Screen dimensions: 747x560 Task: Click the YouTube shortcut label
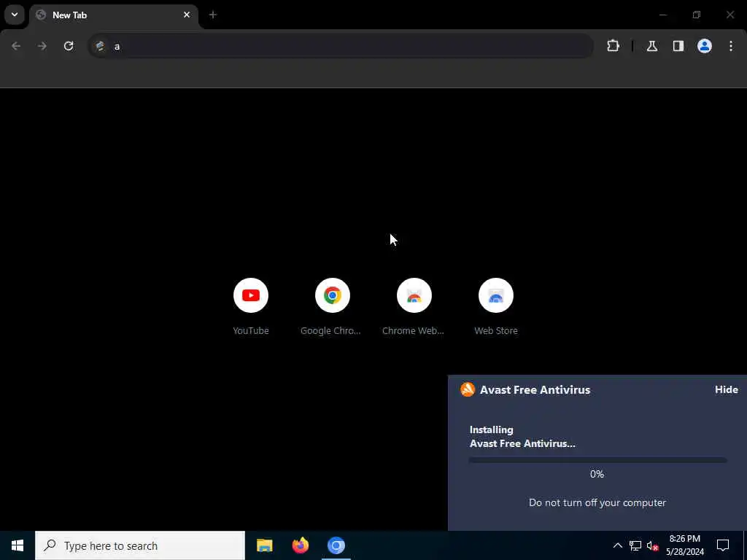click(251, 330)
